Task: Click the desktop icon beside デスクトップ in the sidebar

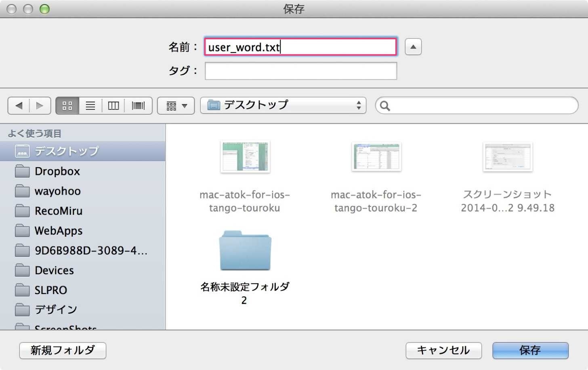Action: [x=22, y=151]
